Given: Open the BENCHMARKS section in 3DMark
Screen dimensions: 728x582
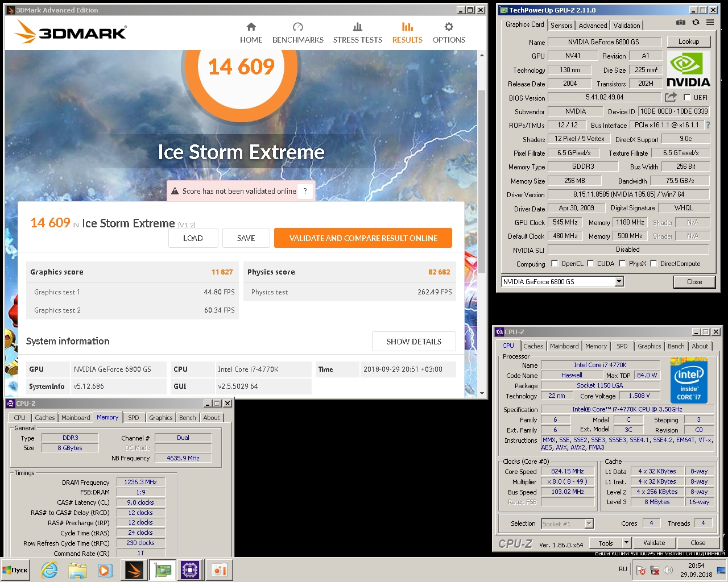Looking at the screenshot, I should (x=297, y=33).
